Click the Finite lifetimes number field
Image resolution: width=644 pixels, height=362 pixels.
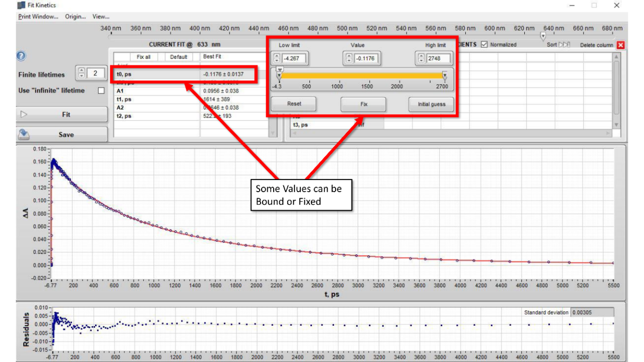point(95,73)
